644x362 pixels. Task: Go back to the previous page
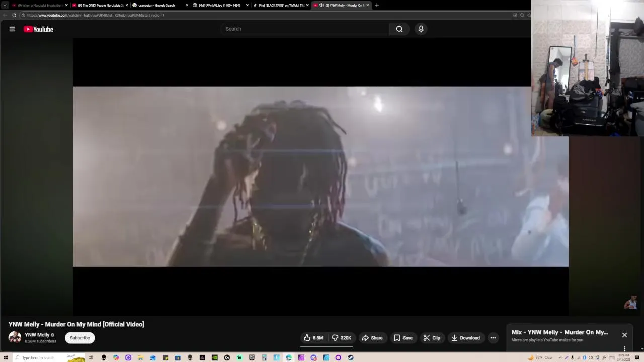coord(5,15)
